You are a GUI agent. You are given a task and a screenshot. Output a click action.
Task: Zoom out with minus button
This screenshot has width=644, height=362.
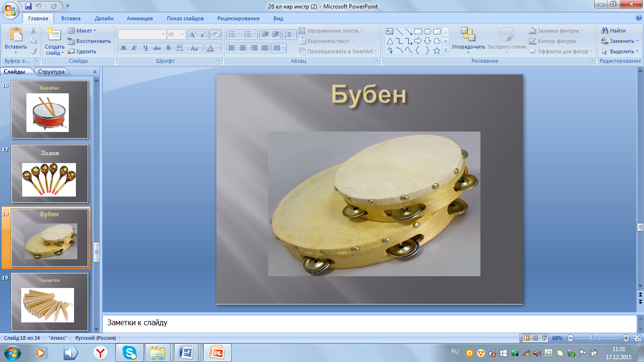point(570,338)
